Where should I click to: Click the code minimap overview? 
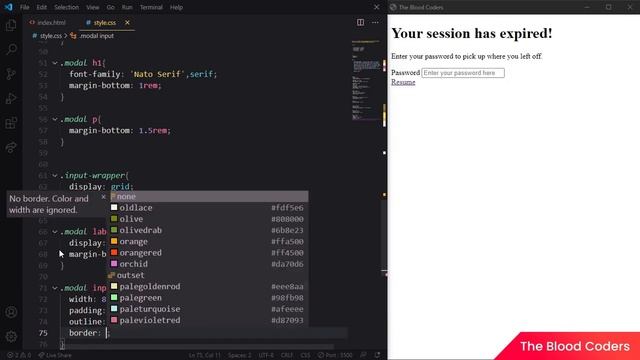point(366,80)
